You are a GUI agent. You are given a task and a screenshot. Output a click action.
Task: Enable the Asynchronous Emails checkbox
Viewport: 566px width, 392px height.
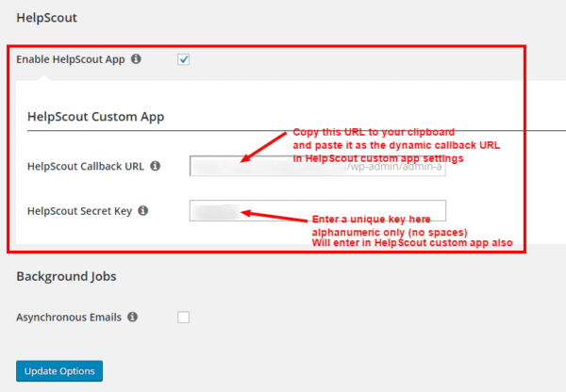pos(183,318)
